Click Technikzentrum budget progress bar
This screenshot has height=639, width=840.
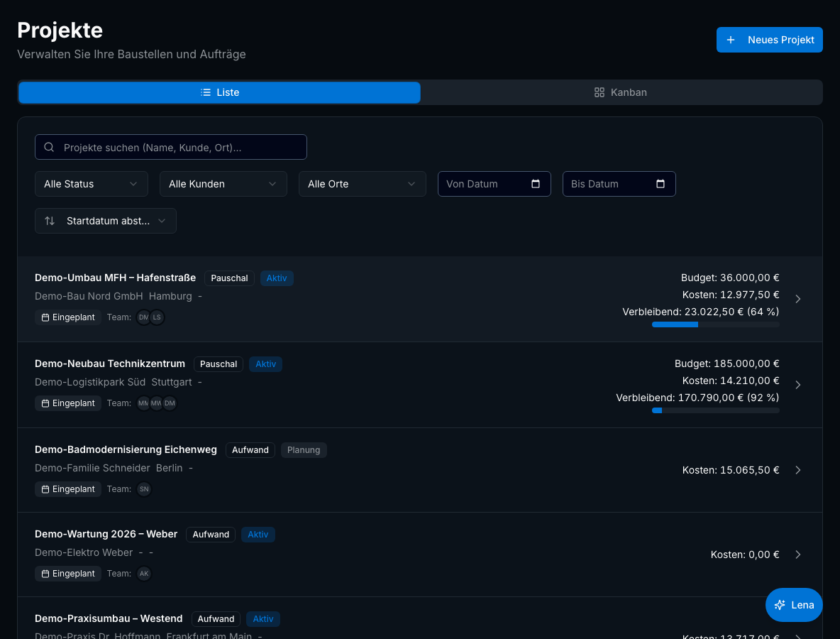[715, 410]
